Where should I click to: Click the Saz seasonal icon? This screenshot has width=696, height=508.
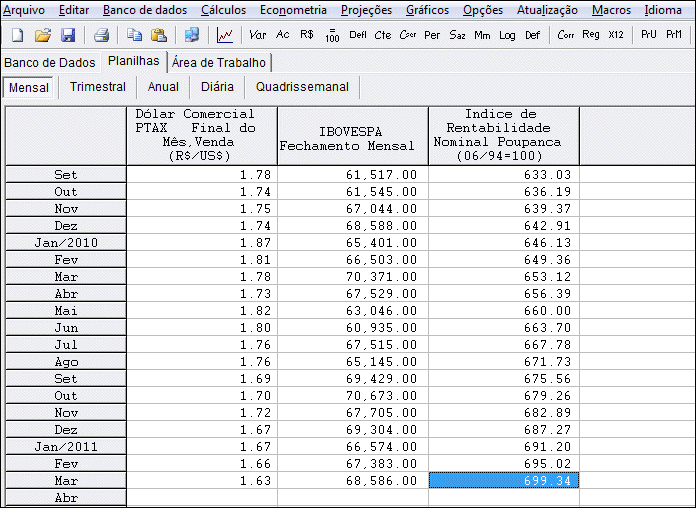(457, 35)
